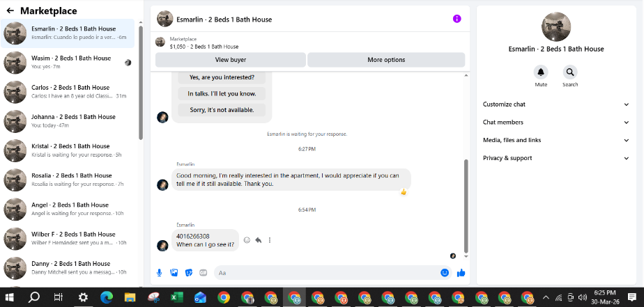Send a thumbs-up like
The image size is (644, 307).
click(x=461, y=272)
